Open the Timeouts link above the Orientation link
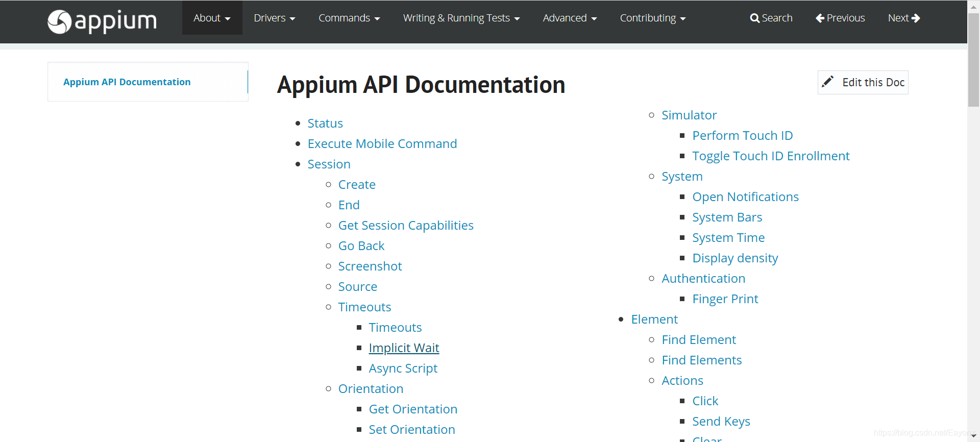Image resolution: width=980 pixels, height=442 pixels. click(x=364, y=307)
